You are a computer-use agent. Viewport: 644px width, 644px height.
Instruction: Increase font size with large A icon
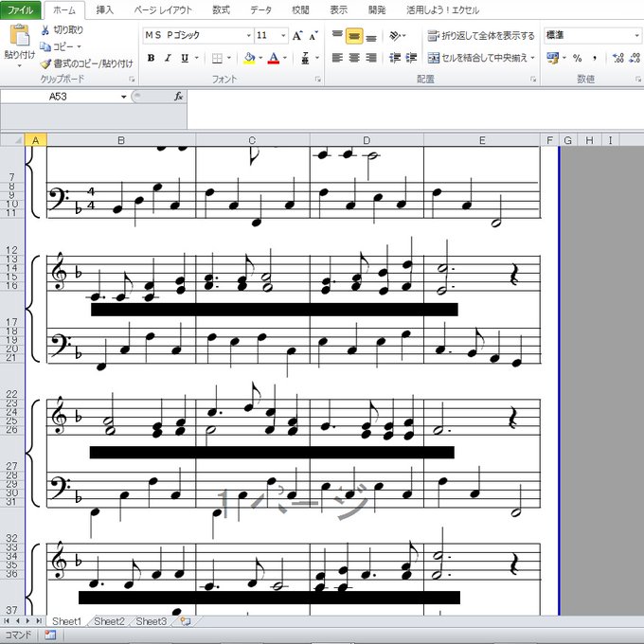coord(297,36)
